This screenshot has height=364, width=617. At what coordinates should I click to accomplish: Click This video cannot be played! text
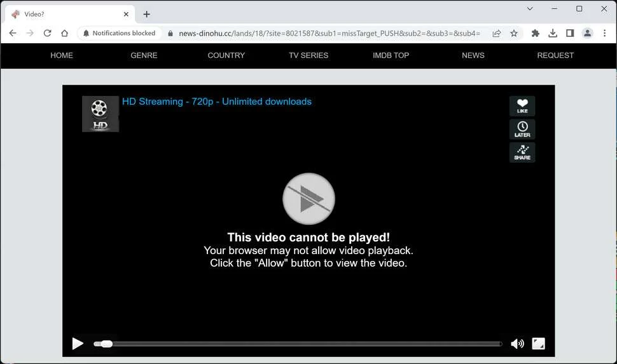[x=308, y=238]
